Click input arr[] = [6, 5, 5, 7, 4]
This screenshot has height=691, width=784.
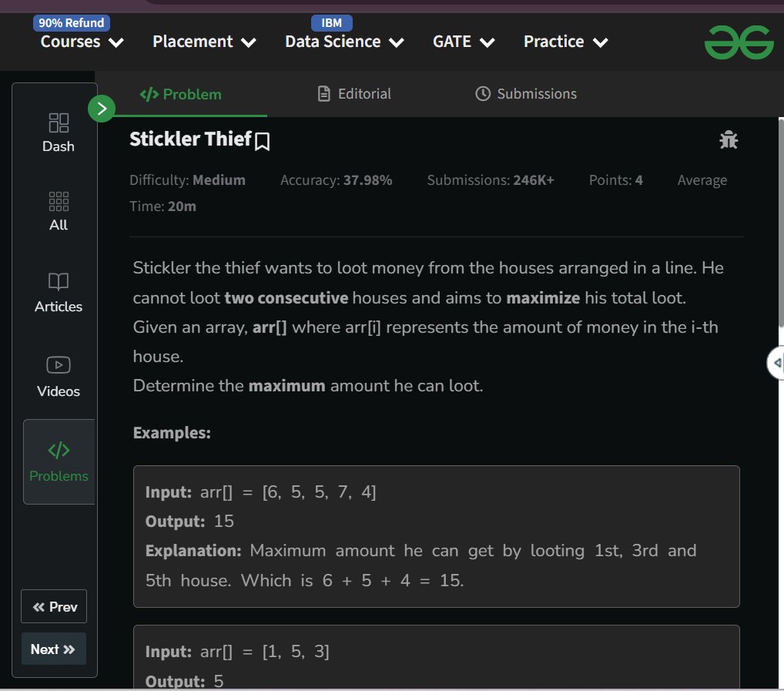coord(260,492)
